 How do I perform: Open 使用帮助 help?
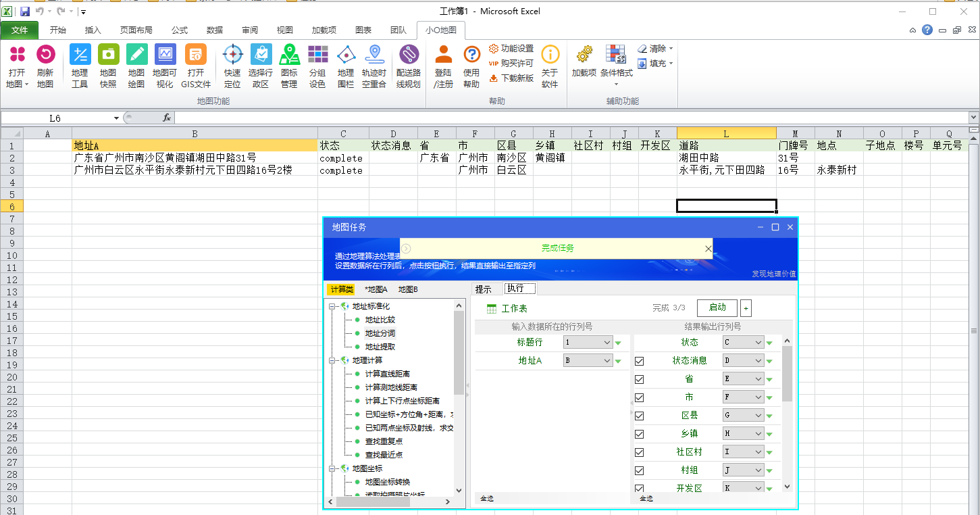click(x=471, y=67)
